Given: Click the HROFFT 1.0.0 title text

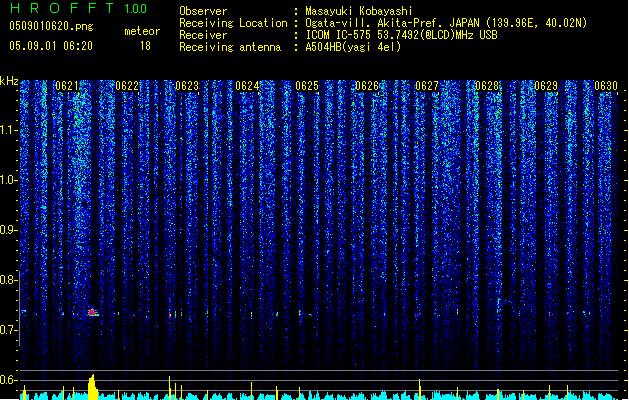Looking at the screenshot, I should [78, 8].
